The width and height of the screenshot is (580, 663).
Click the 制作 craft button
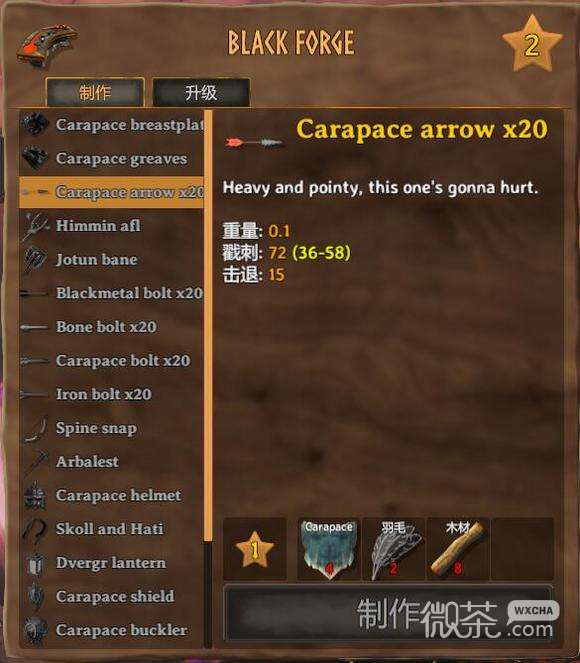coord(388,612)
